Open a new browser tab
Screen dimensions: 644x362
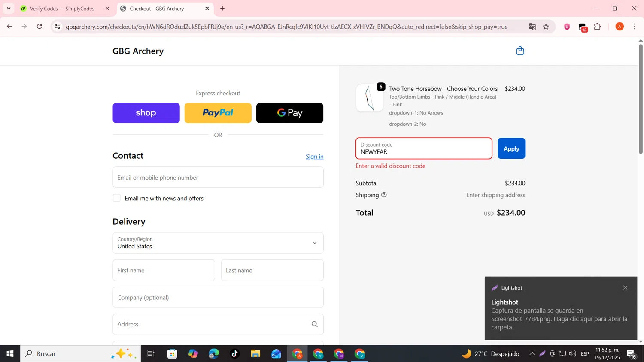click(x=222, y=9)
